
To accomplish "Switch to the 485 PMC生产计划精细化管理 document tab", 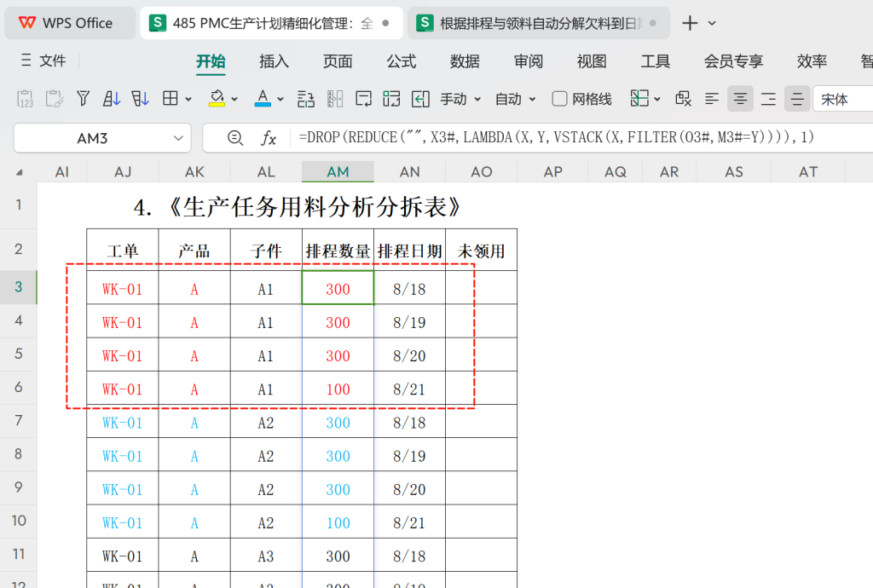I will [x=271, y=23].
